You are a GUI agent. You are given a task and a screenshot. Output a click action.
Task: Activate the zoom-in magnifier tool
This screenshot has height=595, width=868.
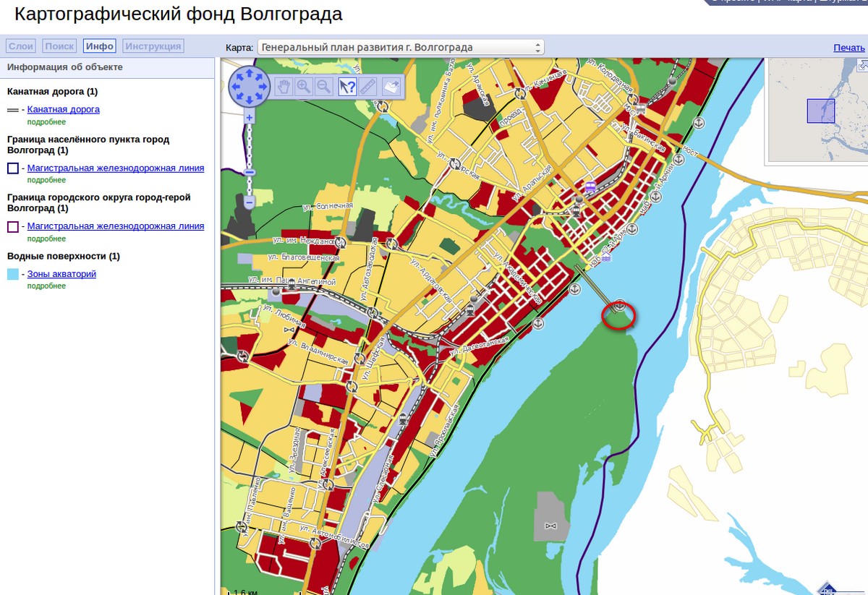(x=305, y=87)
